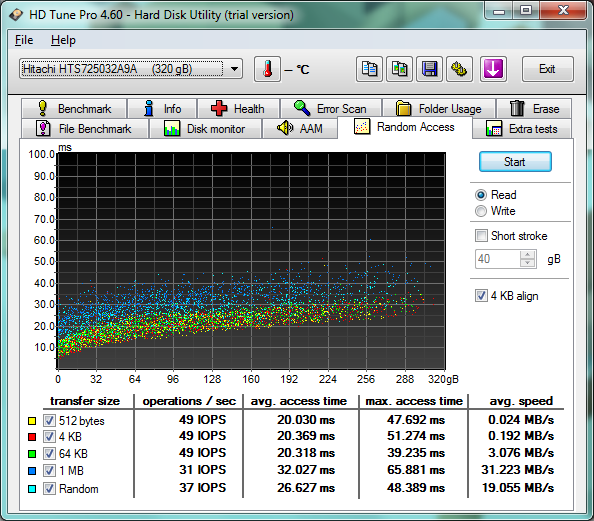Image resolution: width=594 pixels, height=521 pixels.
Task: Copy info to clipboard icon
Action: pos(369,69)
